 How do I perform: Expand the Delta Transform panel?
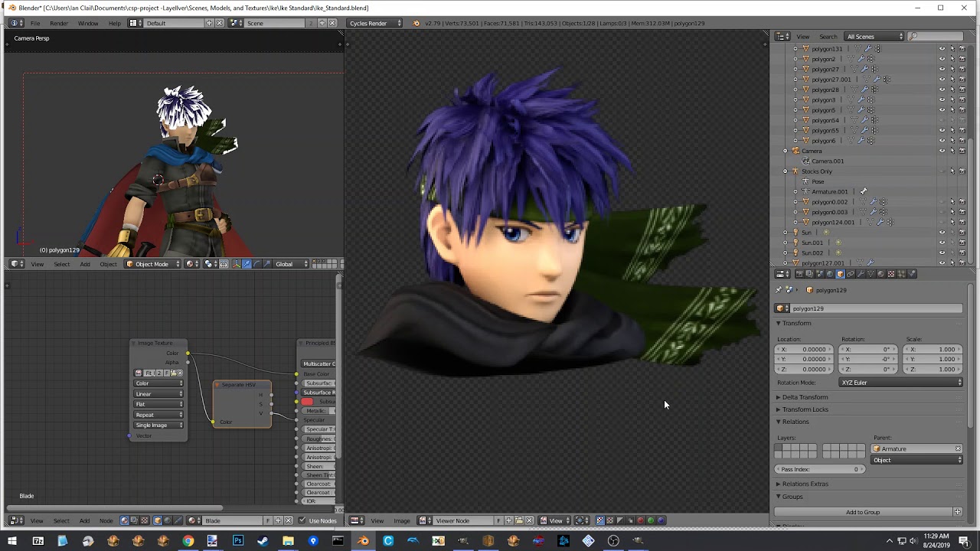coord(805,397)
